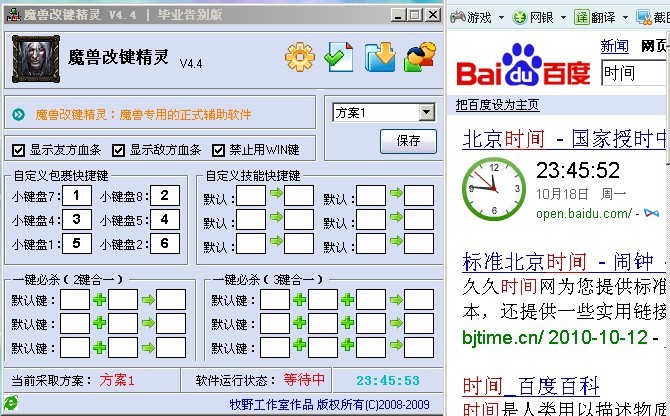This screenshot has width=670, height=416.
Task: Uncheck the 显示敌方血条 option
Action: (x=117, y=150)
